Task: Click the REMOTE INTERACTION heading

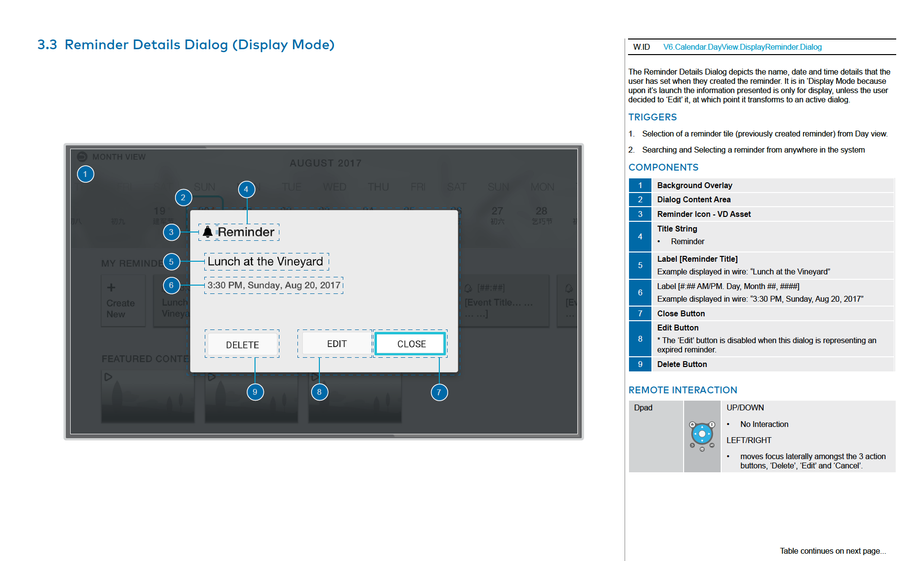Action: tap(683, 390)
